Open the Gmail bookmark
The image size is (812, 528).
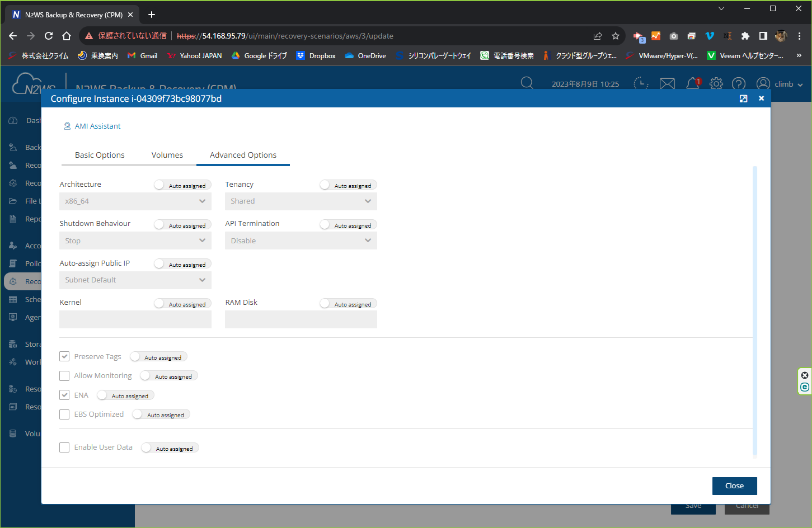pos(142,55)
